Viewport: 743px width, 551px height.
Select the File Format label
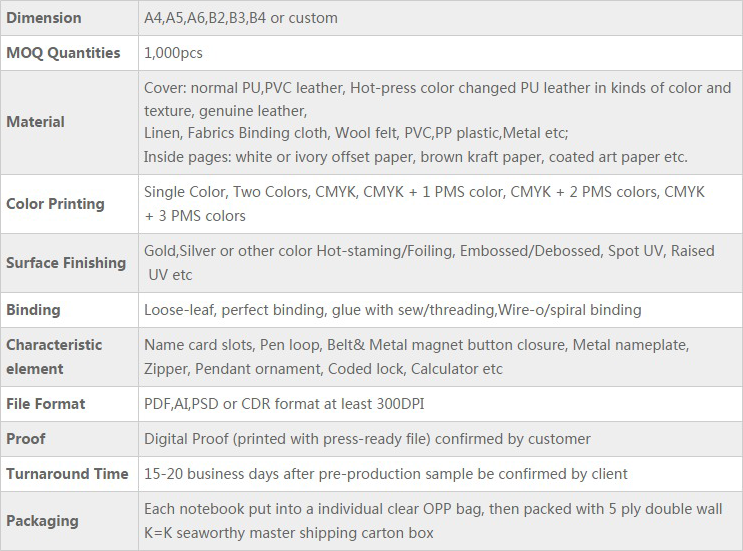point(46,404)
